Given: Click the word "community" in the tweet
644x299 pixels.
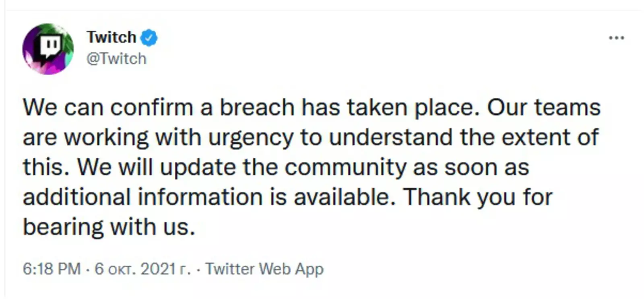Looking at the screenshot, I should (345, 167).
